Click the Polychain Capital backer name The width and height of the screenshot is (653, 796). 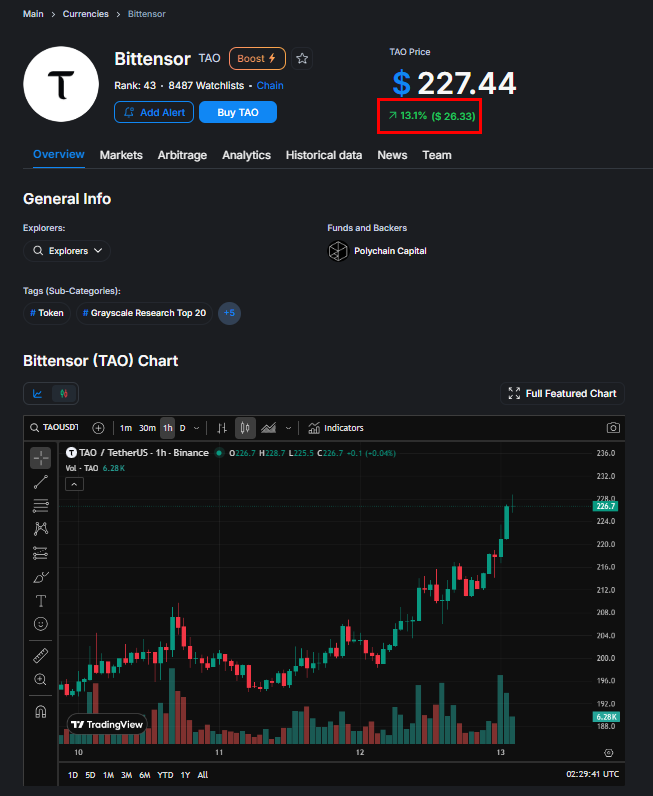(x=390, y=251)
